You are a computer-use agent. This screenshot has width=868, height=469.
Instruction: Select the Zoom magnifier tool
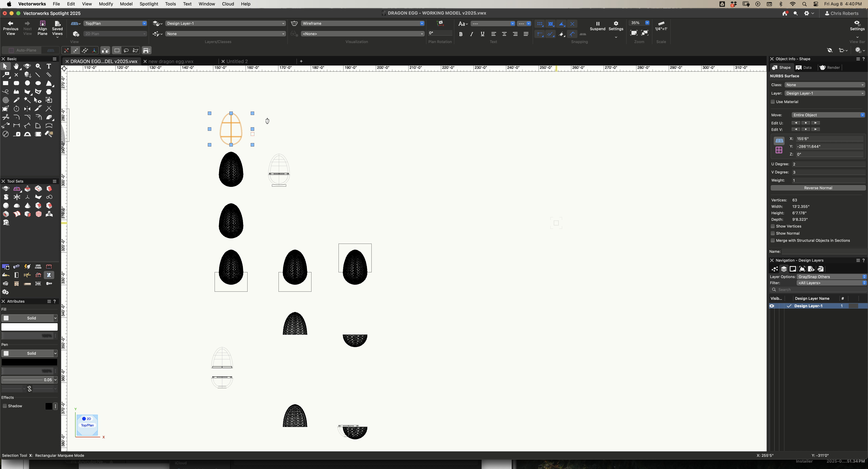coord(38,66)
